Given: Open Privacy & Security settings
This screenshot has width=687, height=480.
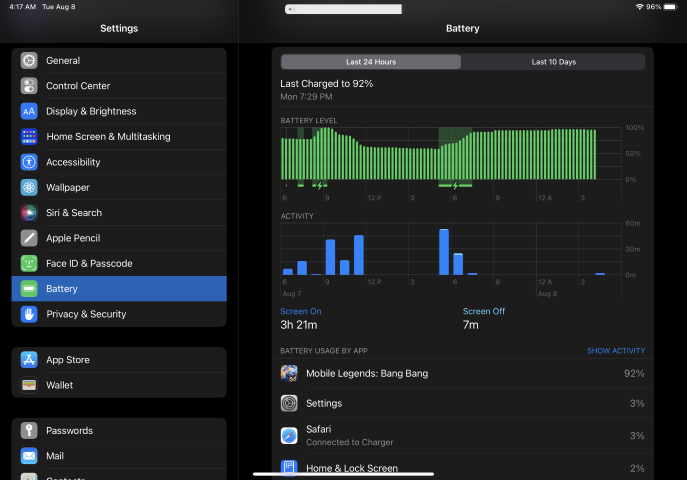Looking at the screenshot, I should tap(119, 314).
